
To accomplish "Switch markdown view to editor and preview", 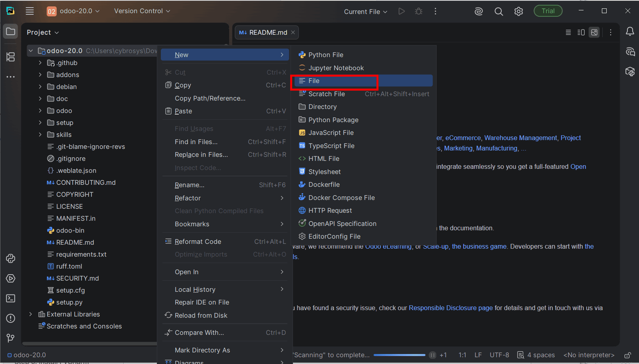I will coord(581,32).
